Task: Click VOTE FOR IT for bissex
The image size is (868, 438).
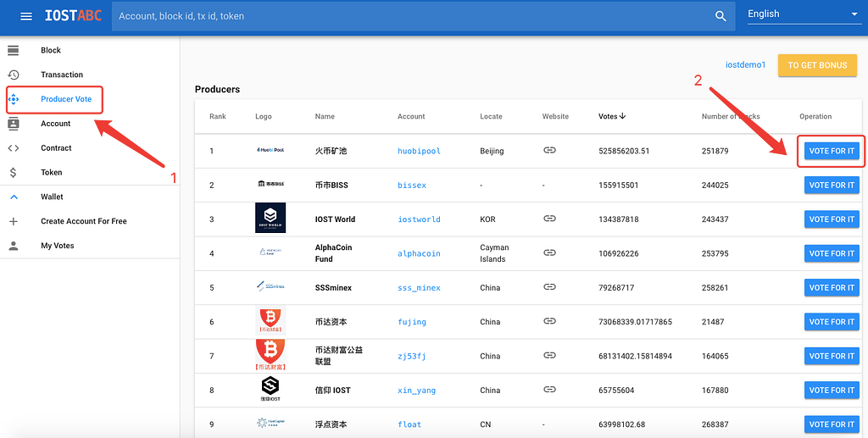Action: pos(832,186)
